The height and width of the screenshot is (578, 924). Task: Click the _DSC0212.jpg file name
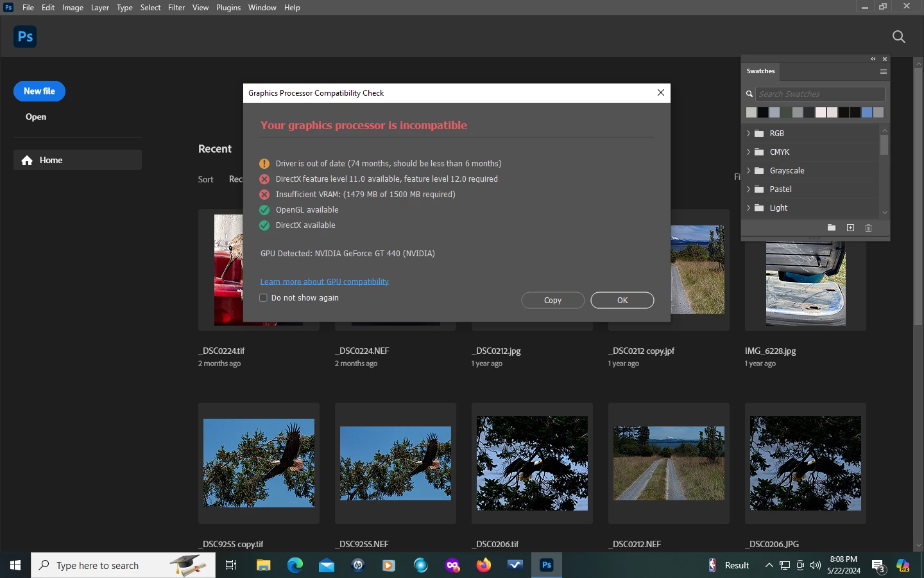pos(496,351)
